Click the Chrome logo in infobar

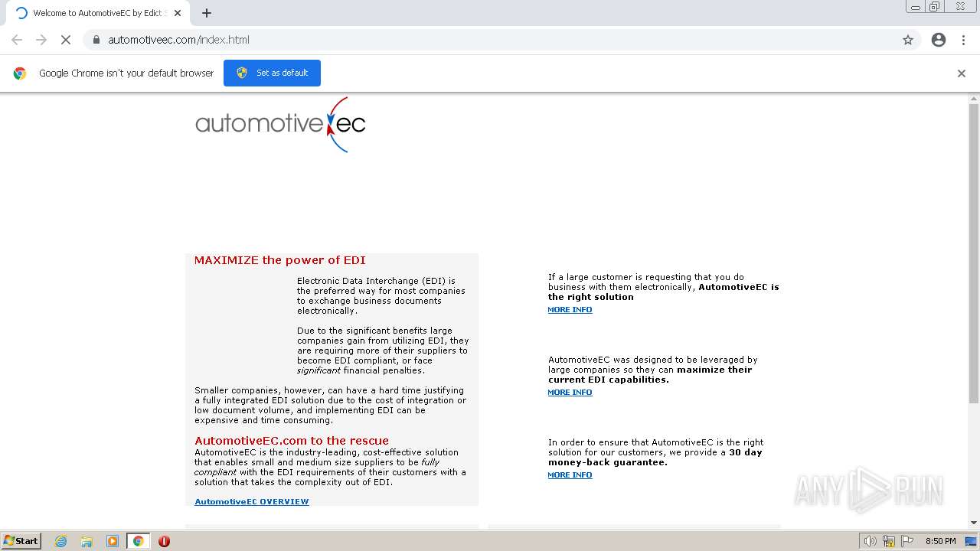[20, 73]
